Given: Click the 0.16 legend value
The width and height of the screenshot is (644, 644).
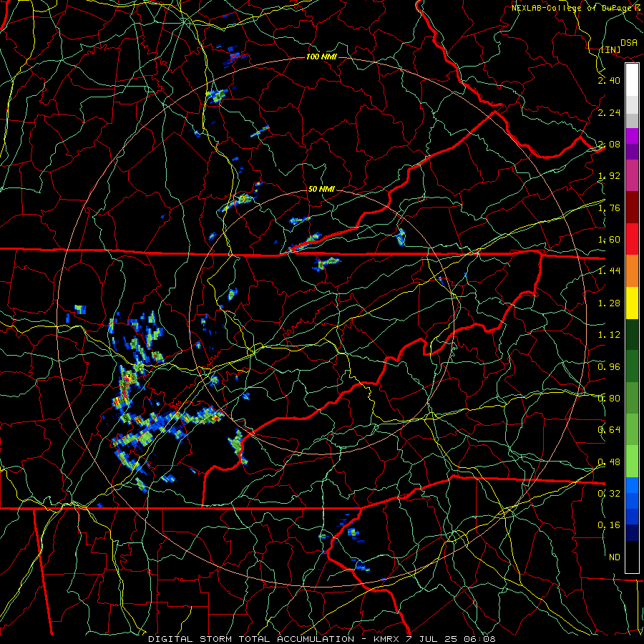Looking at the screenshot, I should click(x=609, y=525).
